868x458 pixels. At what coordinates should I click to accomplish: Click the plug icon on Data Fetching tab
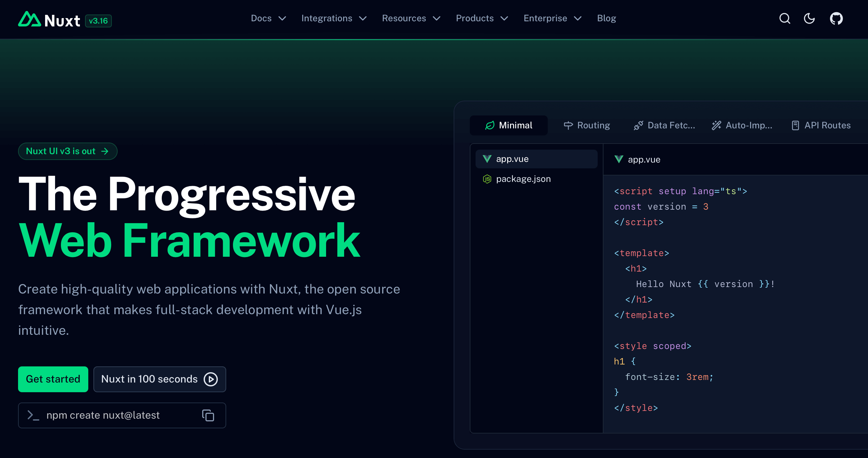[638, 125]
